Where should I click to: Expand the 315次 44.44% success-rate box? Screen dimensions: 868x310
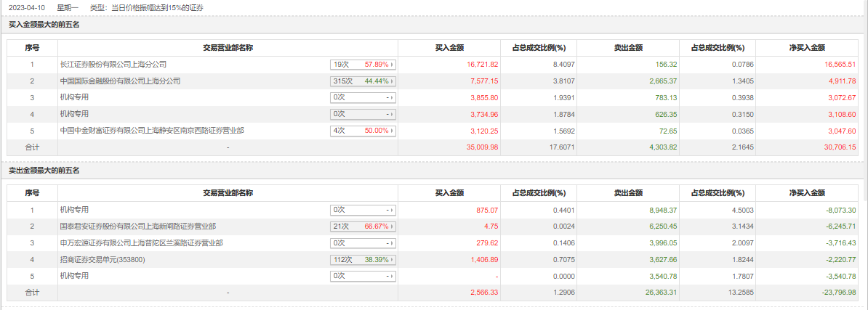pos(363,81)
